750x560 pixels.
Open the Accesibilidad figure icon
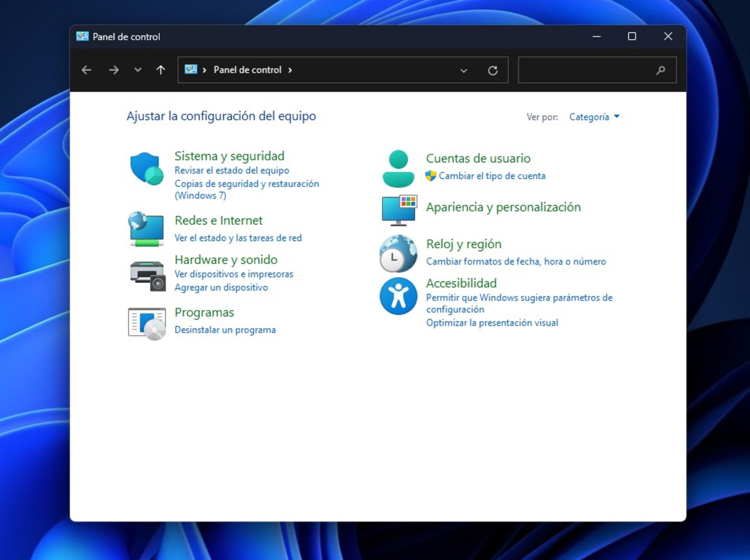(x=398, y=296)
